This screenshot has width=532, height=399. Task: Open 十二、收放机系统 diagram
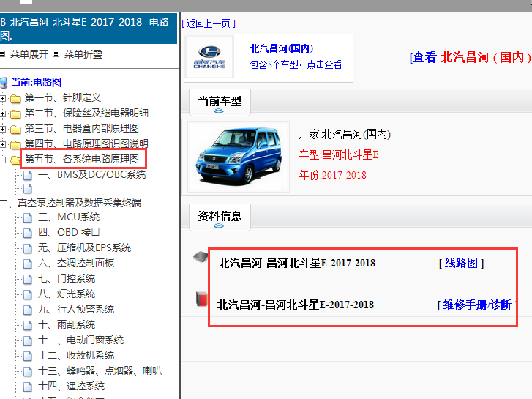(x=76, y=355)
